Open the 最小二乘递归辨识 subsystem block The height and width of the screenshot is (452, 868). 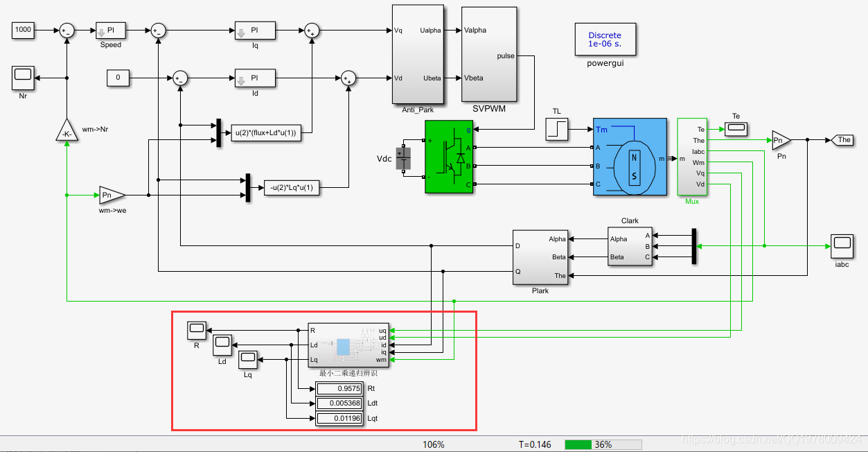[348, 345]
